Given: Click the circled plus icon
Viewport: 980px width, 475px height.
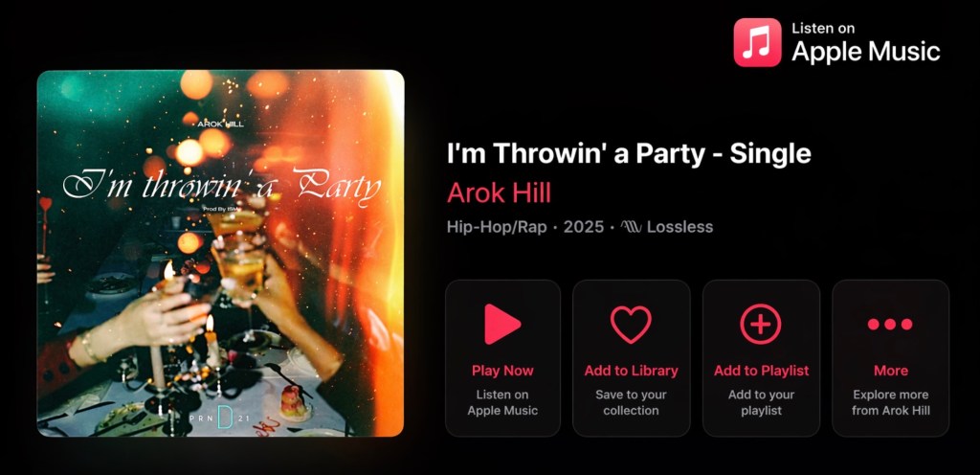Looking at the screenshot, I should 761,324.
